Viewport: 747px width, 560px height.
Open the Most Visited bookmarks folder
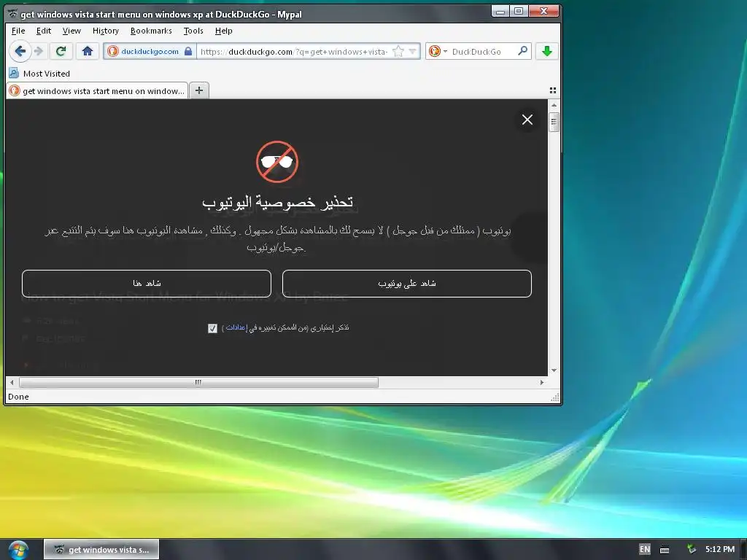39,74
